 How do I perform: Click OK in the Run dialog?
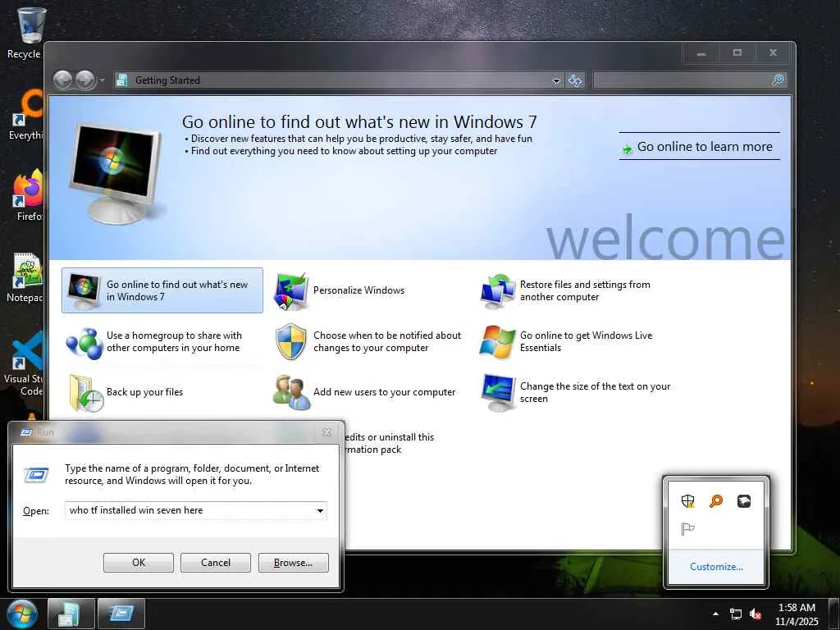[138, 563]
